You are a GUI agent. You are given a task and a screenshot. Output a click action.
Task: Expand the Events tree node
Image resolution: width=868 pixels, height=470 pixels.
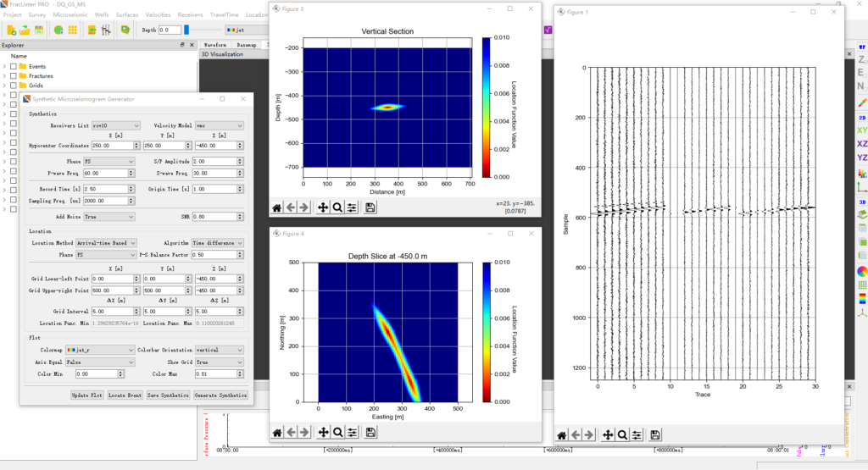click(4, 66)
